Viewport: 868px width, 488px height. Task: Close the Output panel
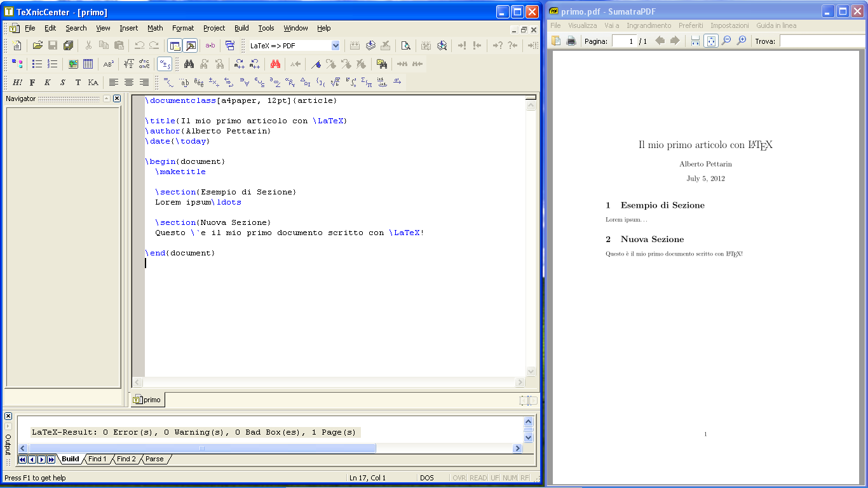click(8, 416)
